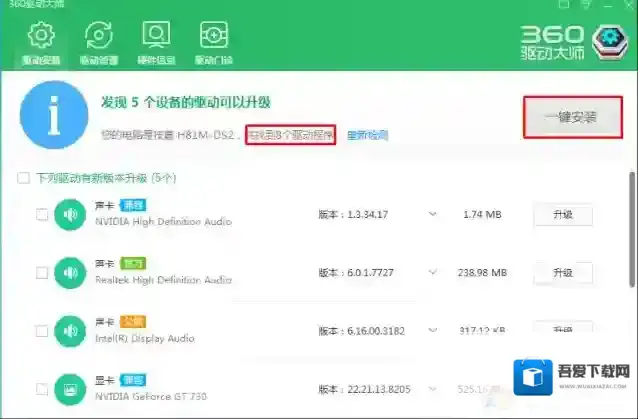Check the NVIDIA GeForce GT 730 checkbox
Screen dimensions: 638x419
pos(42,389)
